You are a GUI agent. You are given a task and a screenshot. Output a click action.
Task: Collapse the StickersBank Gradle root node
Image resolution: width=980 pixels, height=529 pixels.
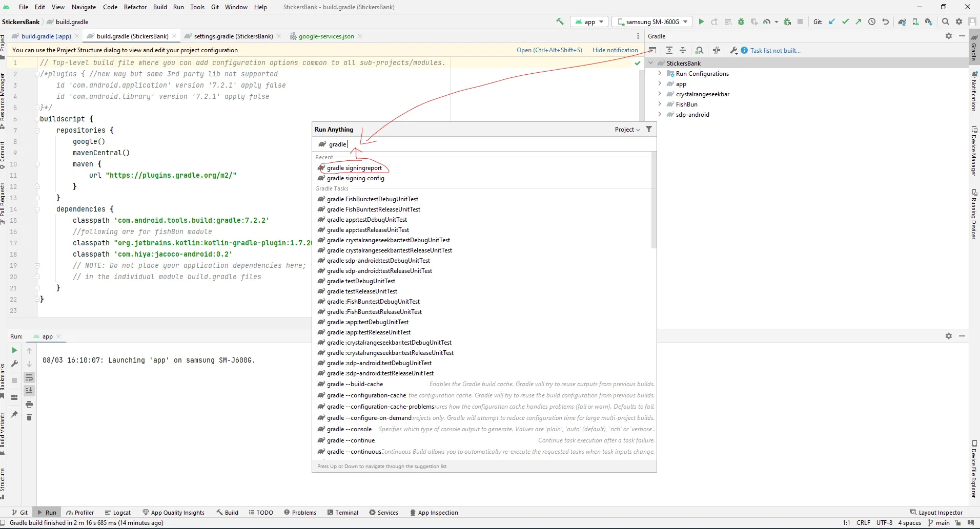click(x=651, y=63)
